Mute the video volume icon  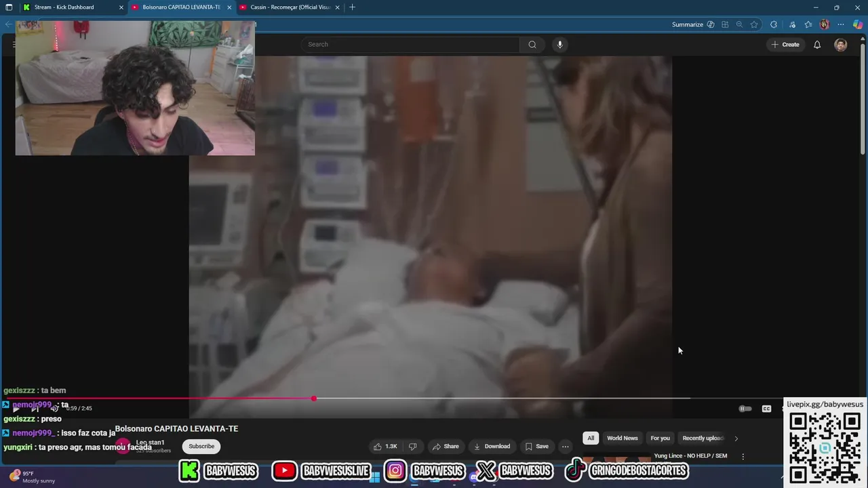point(54,409)
